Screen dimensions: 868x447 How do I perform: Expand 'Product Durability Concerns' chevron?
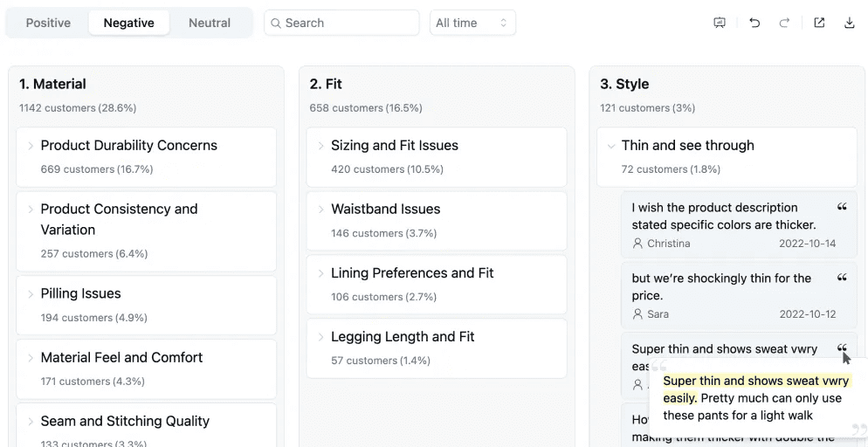pyautogui.click(x=31, y=146)
